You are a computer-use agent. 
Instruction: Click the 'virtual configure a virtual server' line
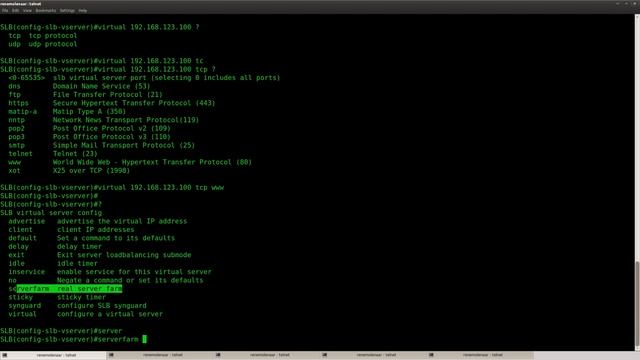tap(85, 314)
